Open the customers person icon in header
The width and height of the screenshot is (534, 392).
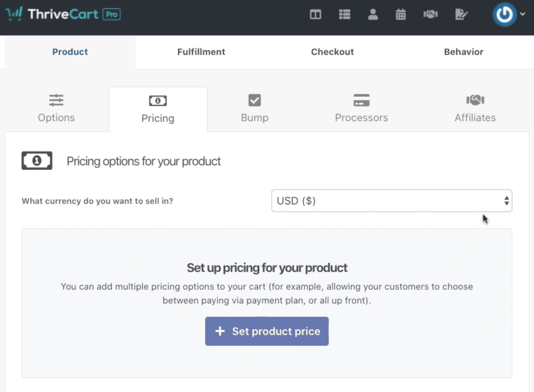coord(373,15)
